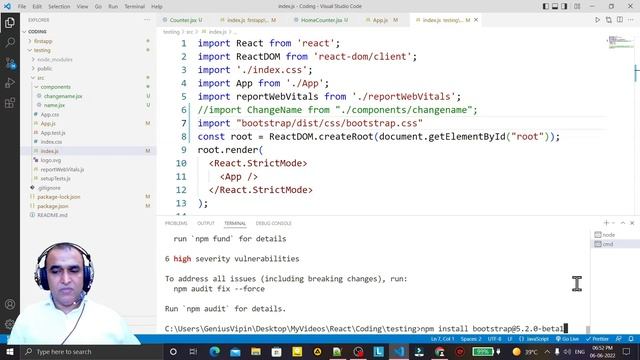Select the cmd terminal instance
The image size is (640, 360).
pyautogui.click(x=614, y=244)
